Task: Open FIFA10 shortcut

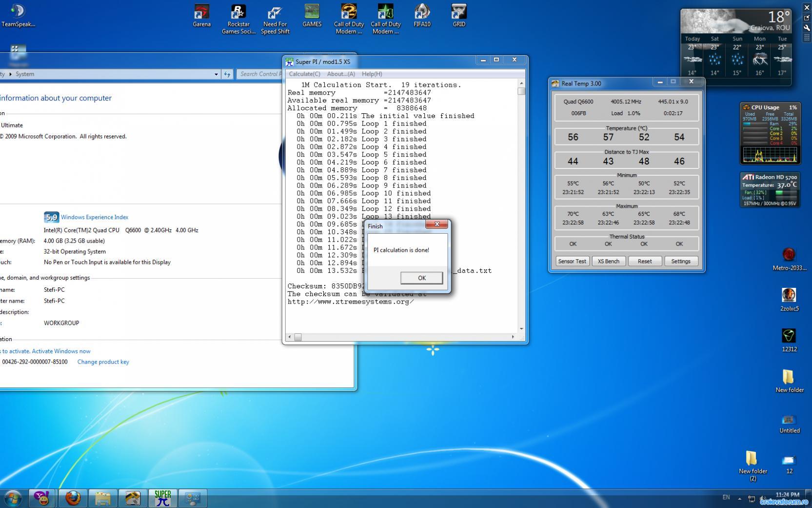Action: (422, 16)
